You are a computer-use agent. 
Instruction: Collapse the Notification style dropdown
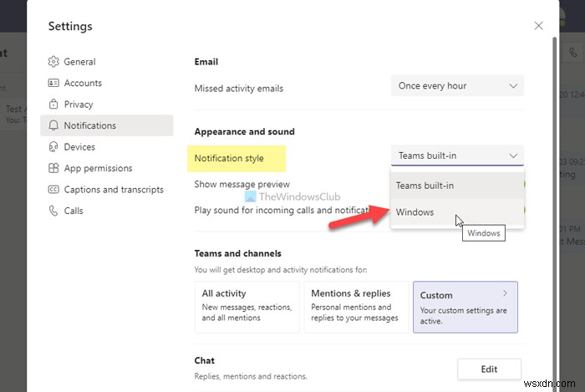457,155
